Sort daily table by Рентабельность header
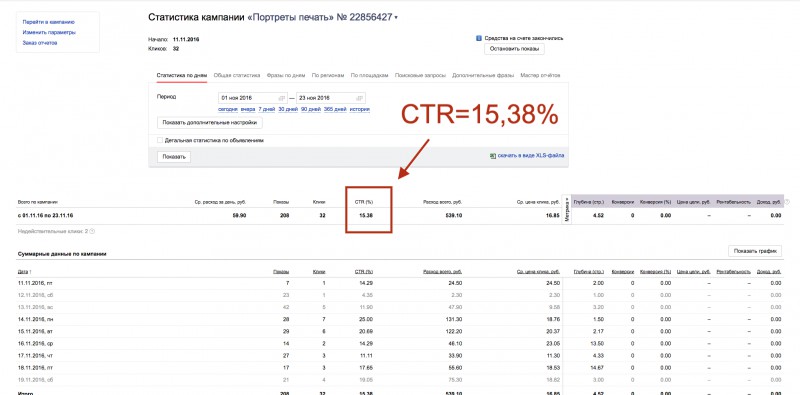 (733, 272)
